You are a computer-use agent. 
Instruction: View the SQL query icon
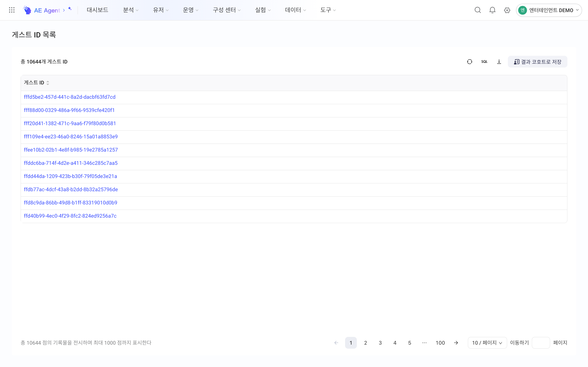(x=484, y=62)
